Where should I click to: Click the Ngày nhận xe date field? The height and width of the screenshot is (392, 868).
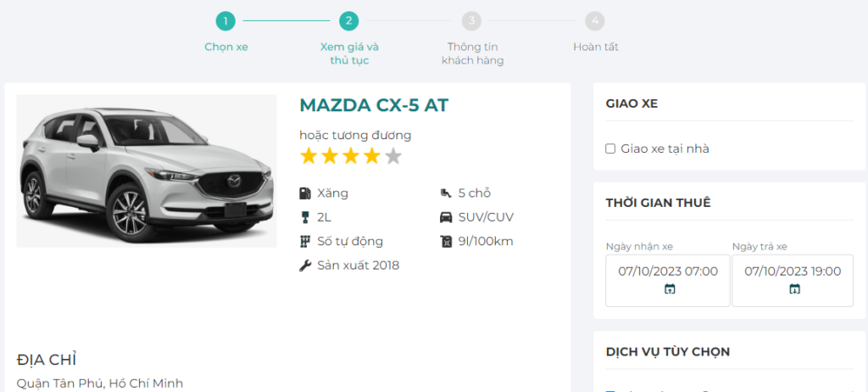coord(668,272)
